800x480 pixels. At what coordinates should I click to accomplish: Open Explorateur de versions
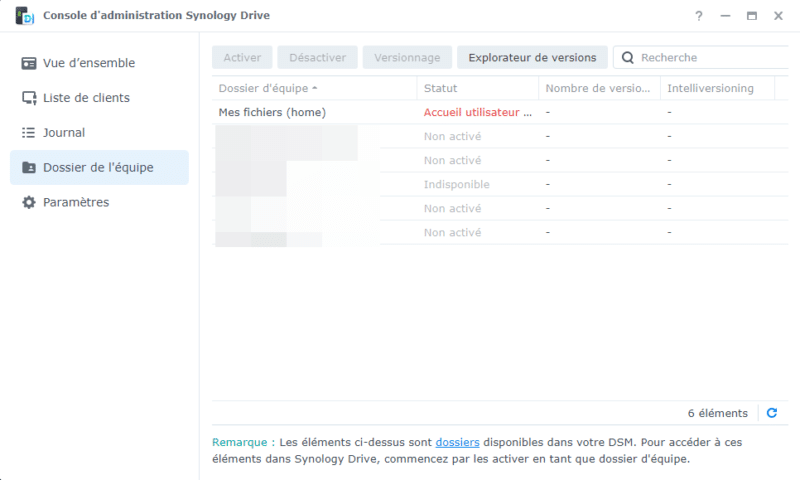(x=532, y=58)
